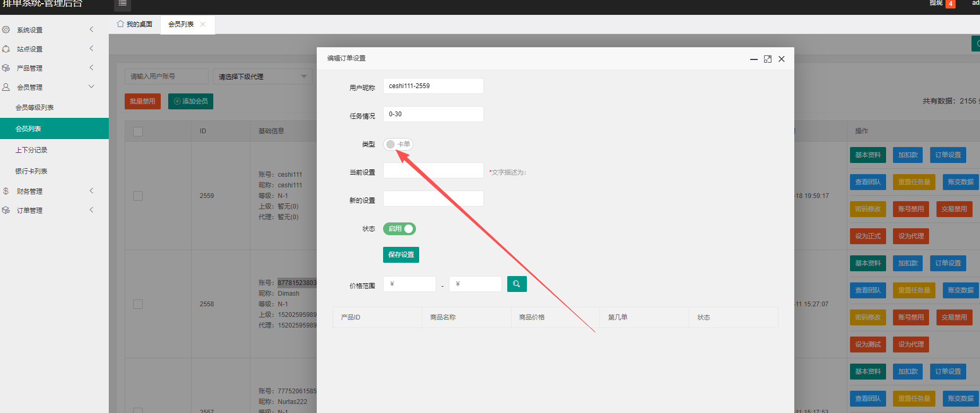Close the 会员列表 tab with its X icon
The width and height of the screenshot is (980, 413).
click(x=203, y=24)
